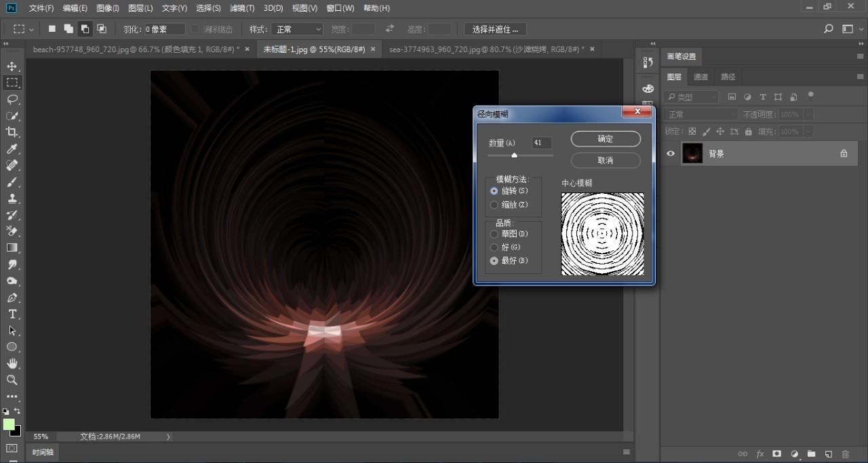
Task: Open the 滤镜(T) menu
Action: (242, 8)
